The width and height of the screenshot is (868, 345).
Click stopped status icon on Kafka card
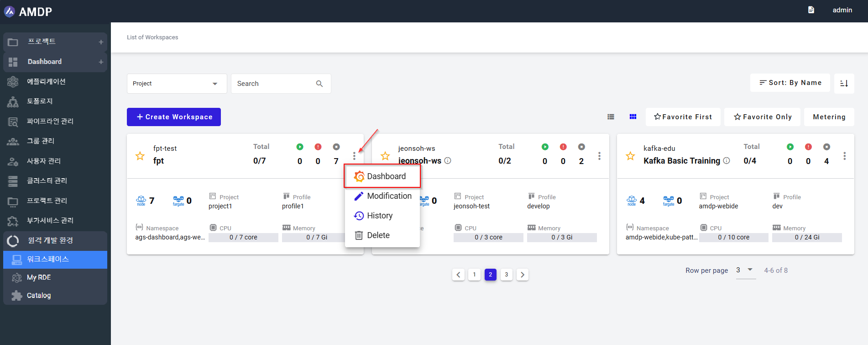[x=826, y=147]
